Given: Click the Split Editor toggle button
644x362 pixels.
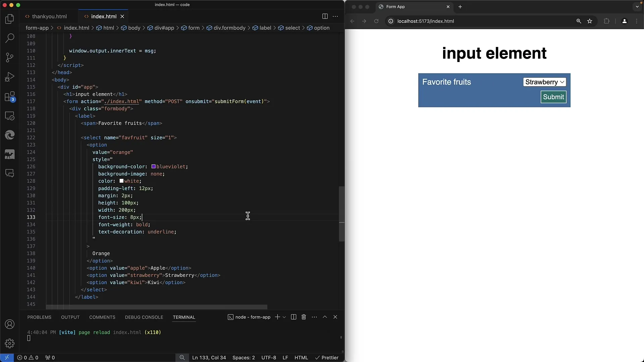Looking at the screenshot, I should pyautogui.click(x=325, y=16).
